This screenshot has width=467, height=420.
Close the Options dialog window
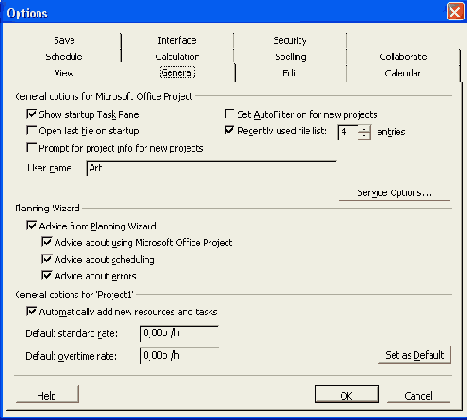click(x=455, y=12)
